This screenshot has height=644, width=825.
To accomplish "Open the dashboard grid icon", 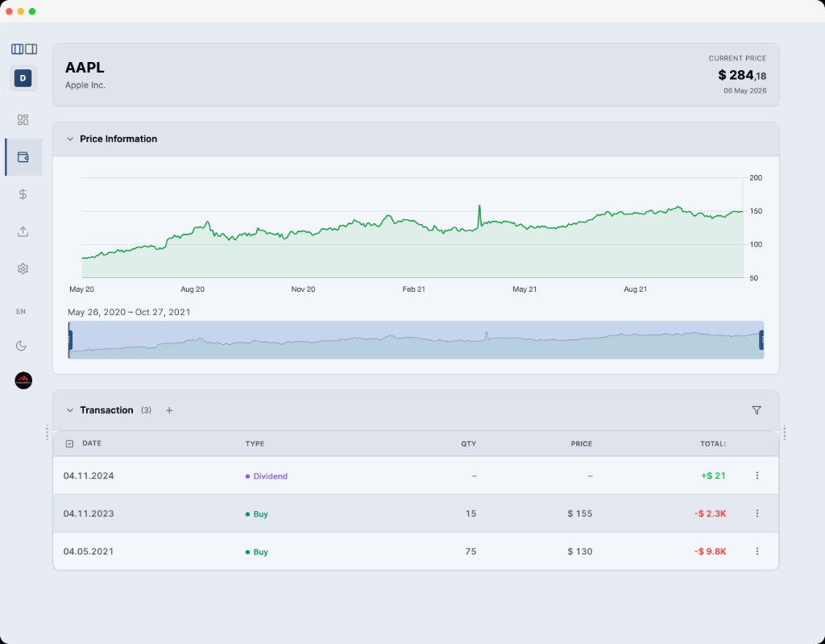I will click(x=23, y=120).
